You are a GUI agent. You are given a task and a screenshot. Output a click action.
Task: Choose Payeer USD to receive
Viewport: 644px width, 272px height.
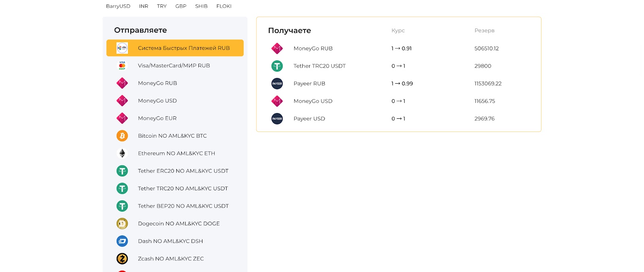(398, 119)
